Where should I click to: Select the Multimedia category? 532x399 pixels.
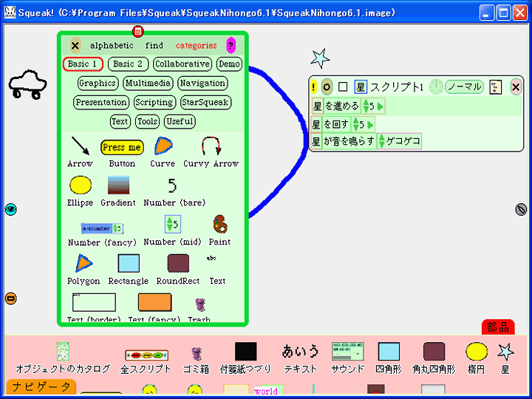[148, 83]
